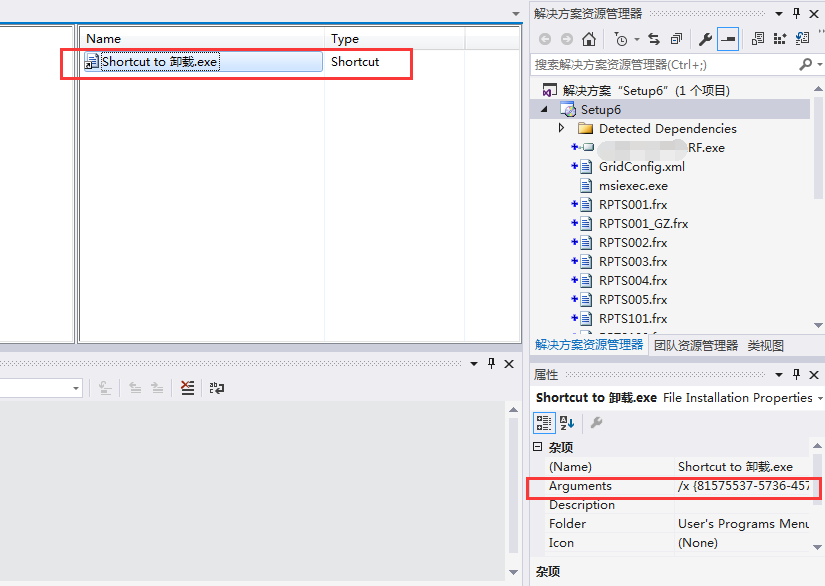Collapse the 杂项 property category

(537, 447)
